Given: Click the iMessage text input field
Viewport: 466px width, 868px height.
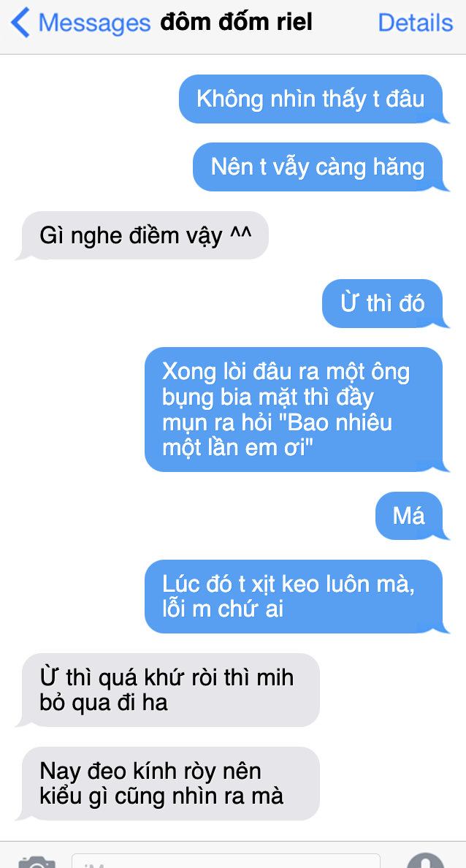Looking at the screenshot, I should [x=226, y=861].
